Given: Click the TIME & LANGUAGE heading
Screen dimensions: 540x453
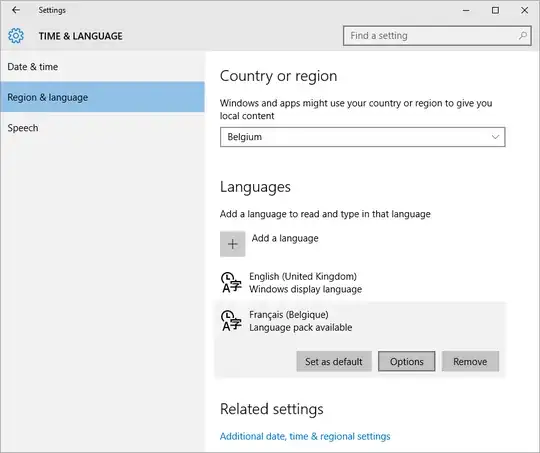Looking at the screenshot, I should coord(81,36).
